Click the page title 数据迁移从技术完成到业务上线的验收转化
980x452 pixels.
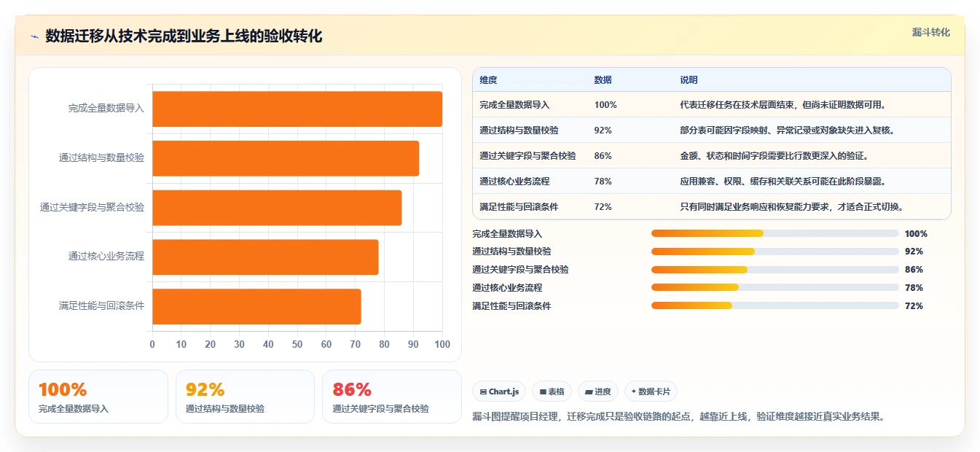coord(184,36)
